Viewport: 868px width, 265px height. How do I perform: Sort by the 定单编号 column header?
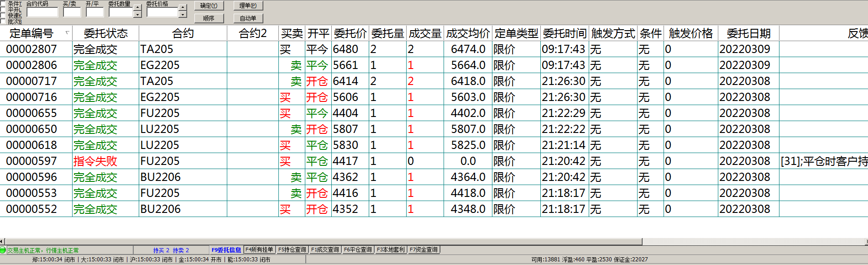[32, 33]
